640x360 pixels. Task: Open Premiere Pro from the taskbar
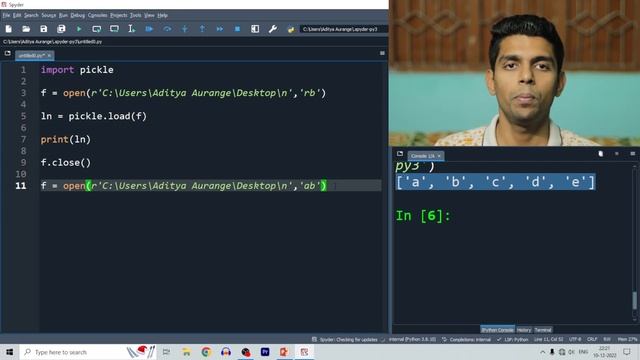(265, 352)
